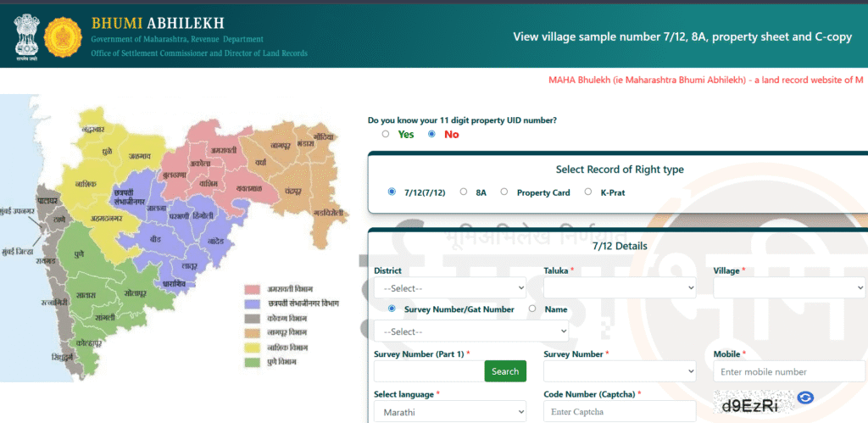Image resolution: width=868 pixels, height=423 pixels.
Task: Open the Taluka dropdown
Action: point(620,288)
